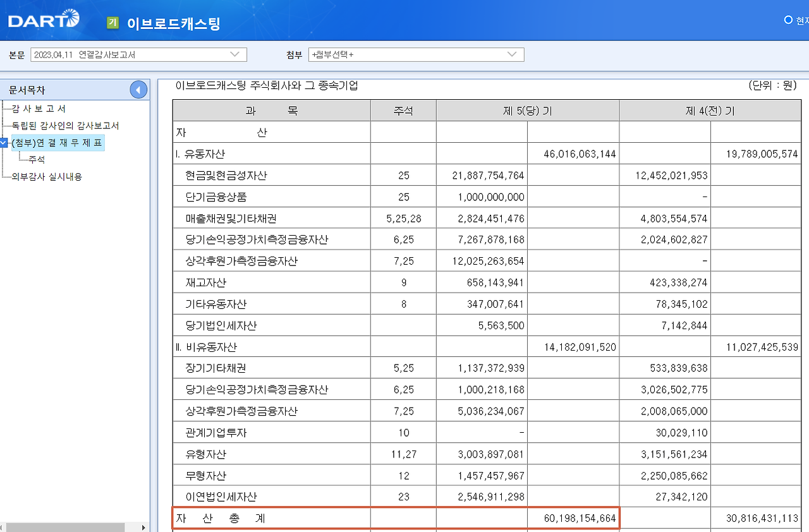Viewport: 809px width, 532px height.
Task: Click the current assets value 46,016,063,144
Action: pos(580,154)
